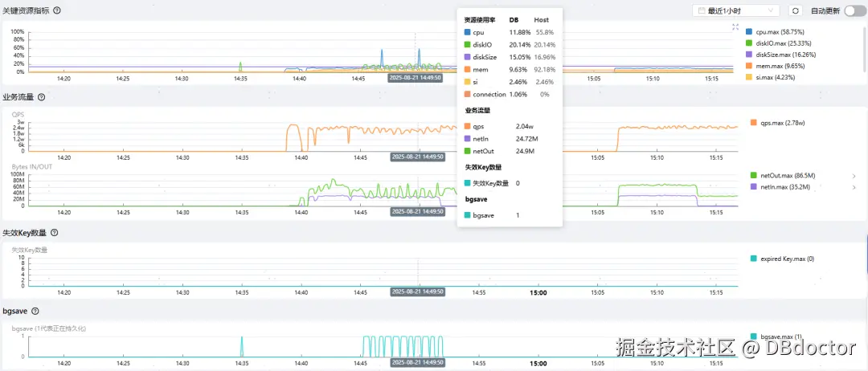Open the 最近1小时 time range dropdown

click(x=735, y=10)
